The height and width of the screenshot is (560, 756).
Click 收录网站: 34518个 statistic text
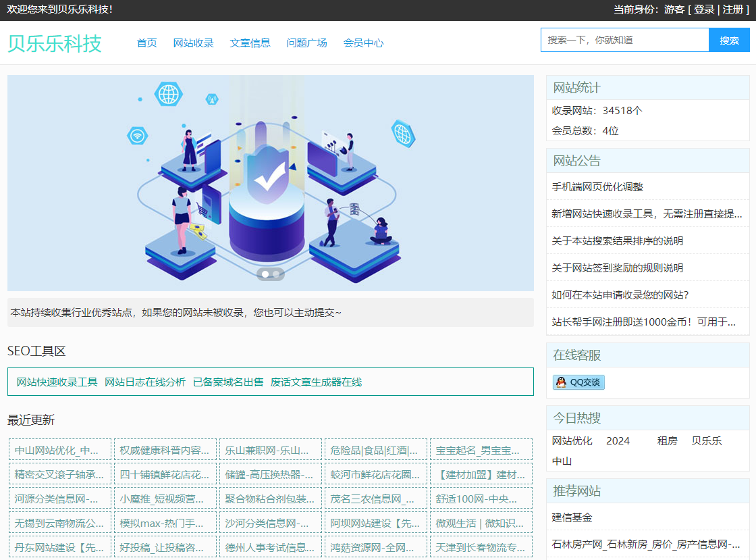(597, 111)
